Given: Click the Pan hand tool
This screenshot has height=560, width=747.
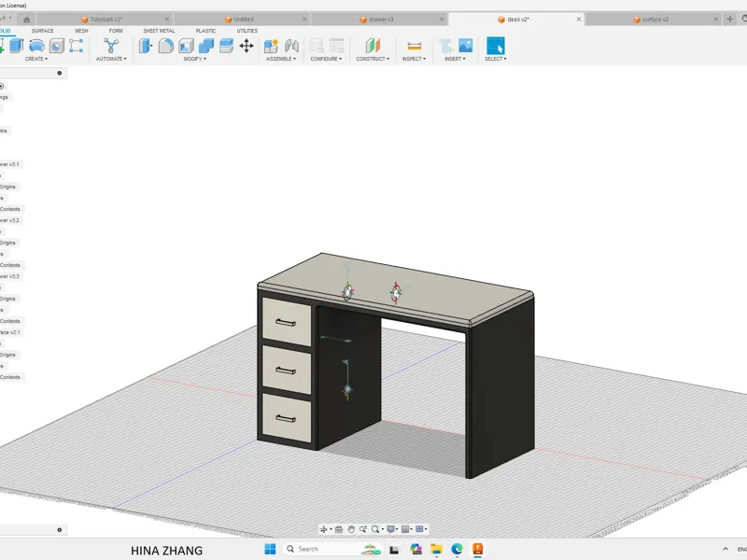Looking at the screenshot, I should (x=351, y=529).
